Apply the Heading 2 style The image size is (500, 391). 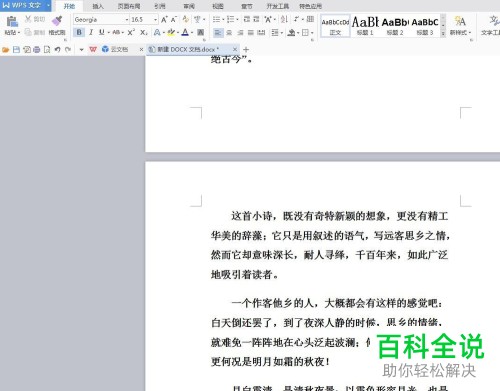coord(395,26)
